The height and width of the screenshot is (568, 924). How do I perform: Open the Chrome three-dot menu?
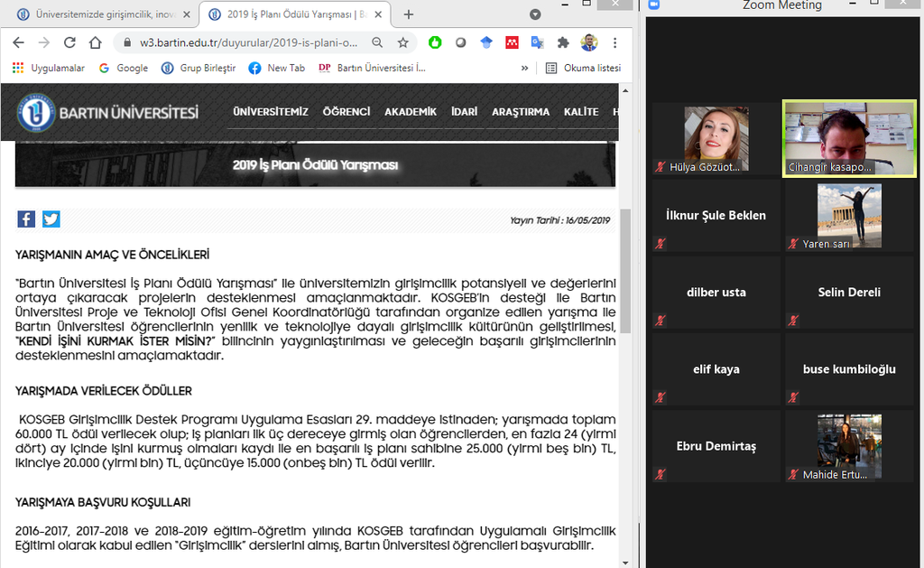coord(615,42)
